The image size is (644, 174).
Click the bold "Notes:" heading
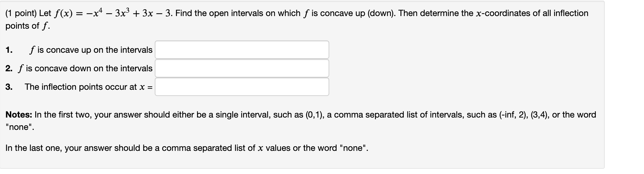19,115
